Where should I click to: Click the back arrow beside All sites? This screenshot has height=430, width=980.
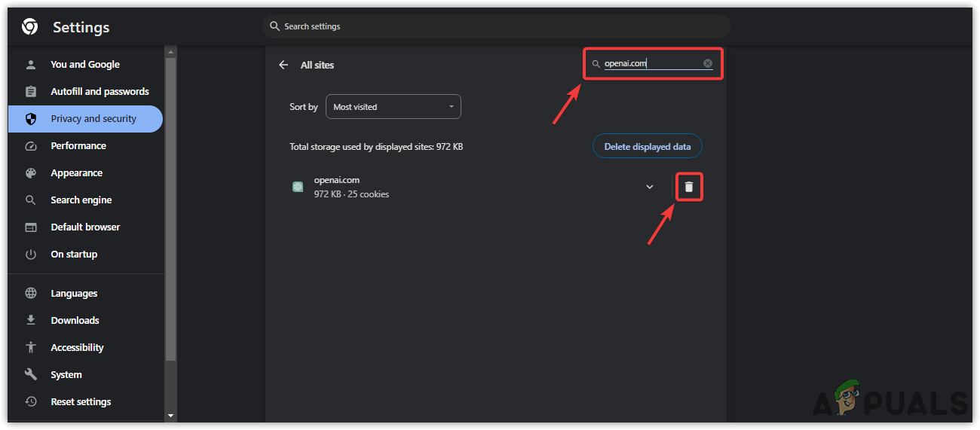pyautogui.click(x=283, y=65)
